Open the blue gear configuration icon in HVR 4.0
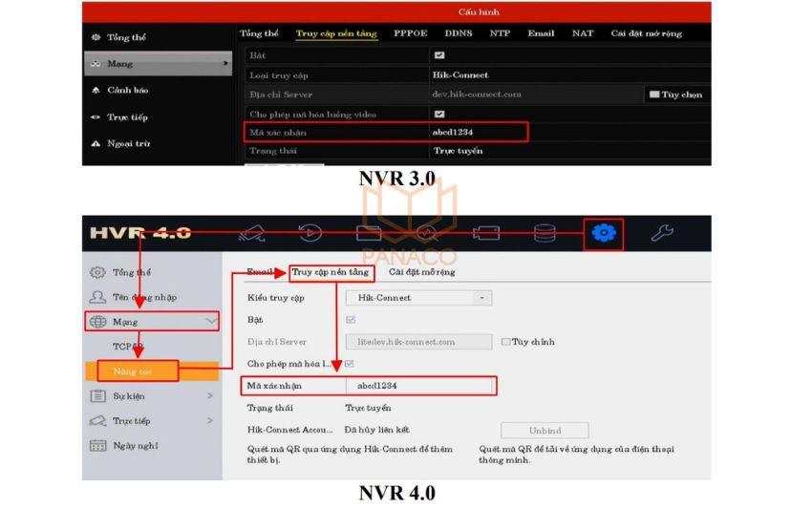 coord(604,233)
